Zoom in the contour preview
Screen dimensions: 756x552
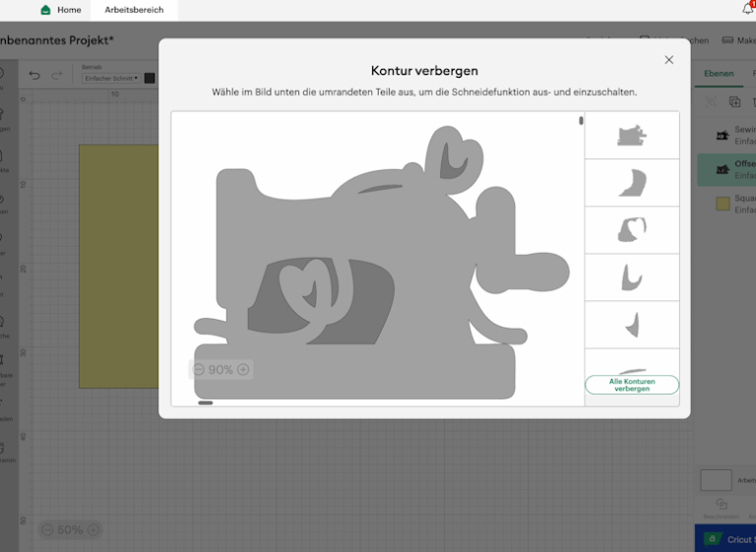pyautogui.click(x=243, y=370)
